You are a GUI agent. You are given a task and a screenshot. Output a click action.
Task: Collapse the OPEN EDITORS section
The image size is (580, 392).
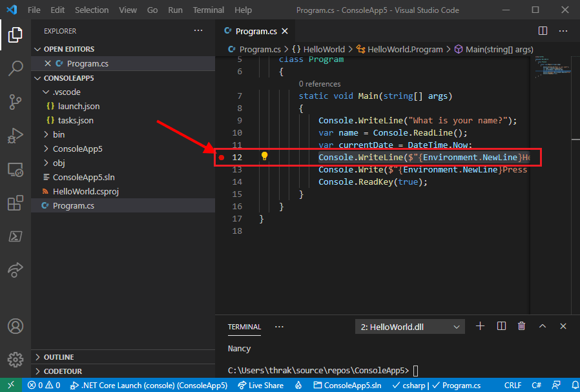pyautogui.click(x=64, y=48)
